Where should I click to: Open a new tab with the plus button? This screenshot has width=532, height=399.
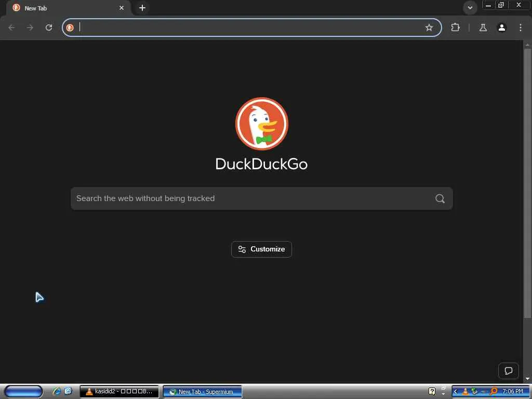pos(142,8)
